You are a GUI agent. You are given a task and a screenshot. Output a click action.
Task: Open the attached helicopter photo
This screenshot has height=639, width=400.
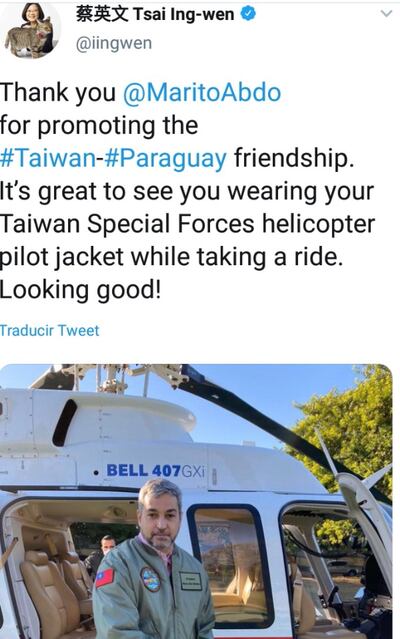[x=196, y=501]
